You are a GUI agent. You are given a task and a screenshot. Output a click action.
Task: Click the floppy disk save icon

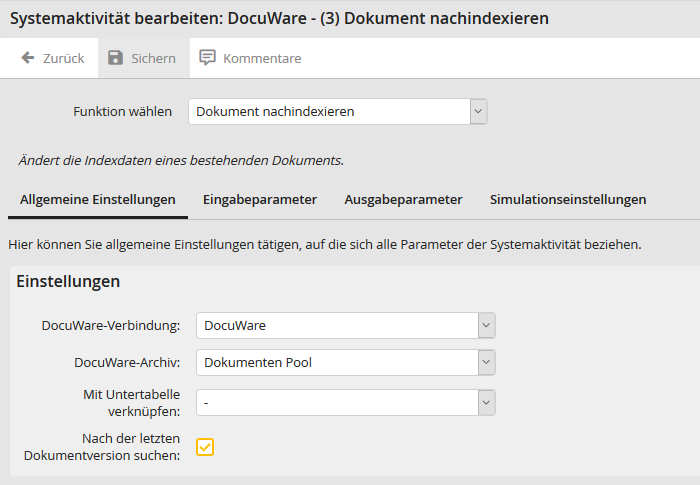[116, 58]
